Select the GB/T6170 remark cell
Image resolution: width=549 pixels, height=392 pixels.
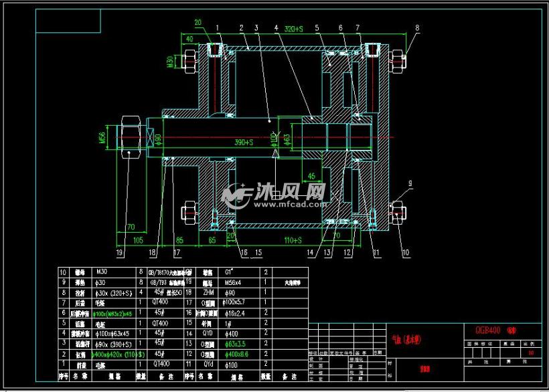170,272
